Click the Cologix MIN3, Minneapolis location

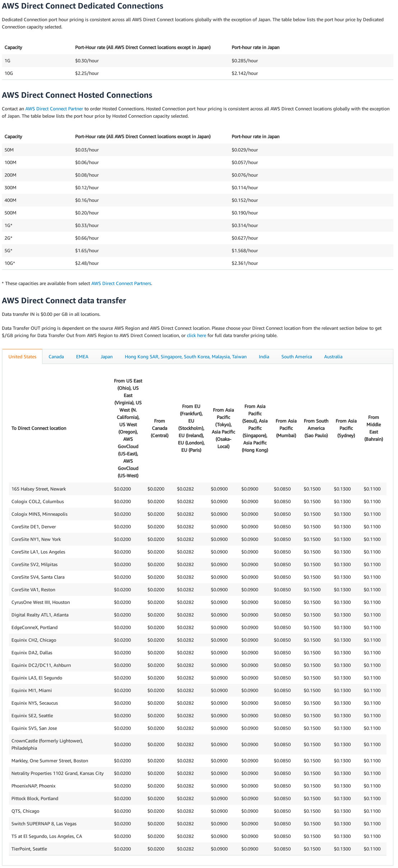tap(40, 514)
